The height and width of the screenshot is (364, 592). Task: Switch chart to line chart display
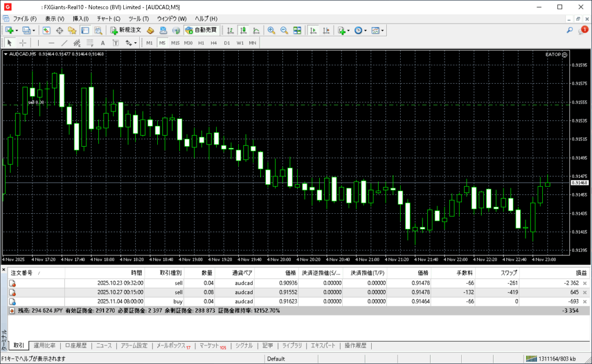click(256, 30)
